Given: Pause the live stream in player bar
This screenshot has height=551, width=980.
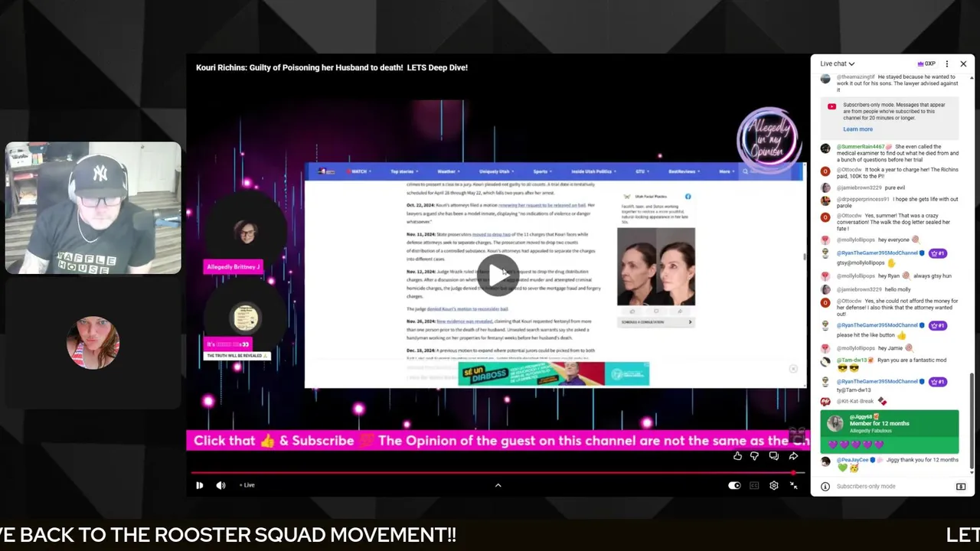Looking at the screenshot, I should (199, 485).
